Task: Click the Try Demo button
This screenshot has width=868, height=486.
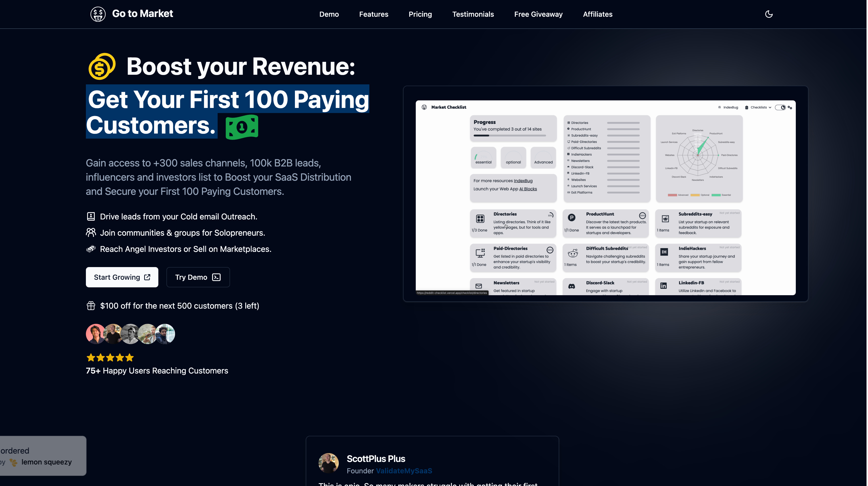Action: tap(198, 277)
